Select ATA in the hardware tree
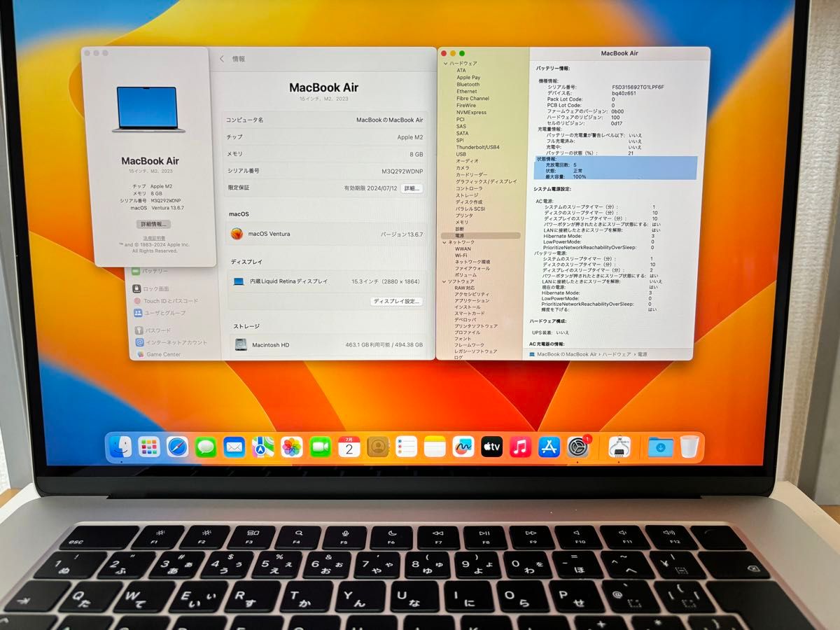840x630 pixels. pos(461,70)
